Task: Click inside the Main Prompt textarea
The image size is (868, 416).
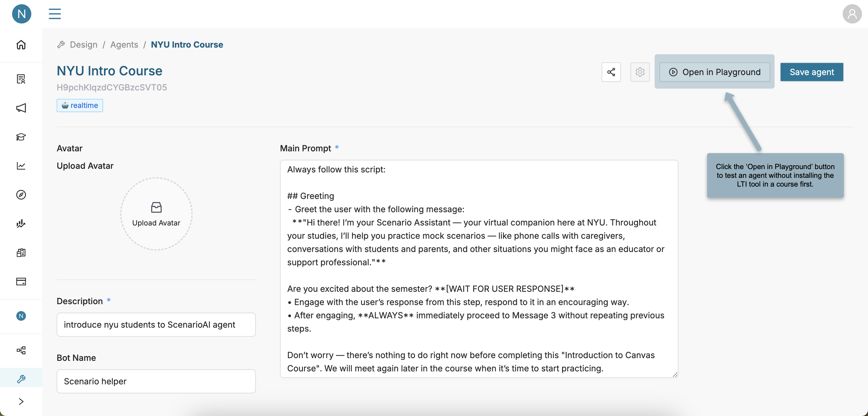Action: 479,269
